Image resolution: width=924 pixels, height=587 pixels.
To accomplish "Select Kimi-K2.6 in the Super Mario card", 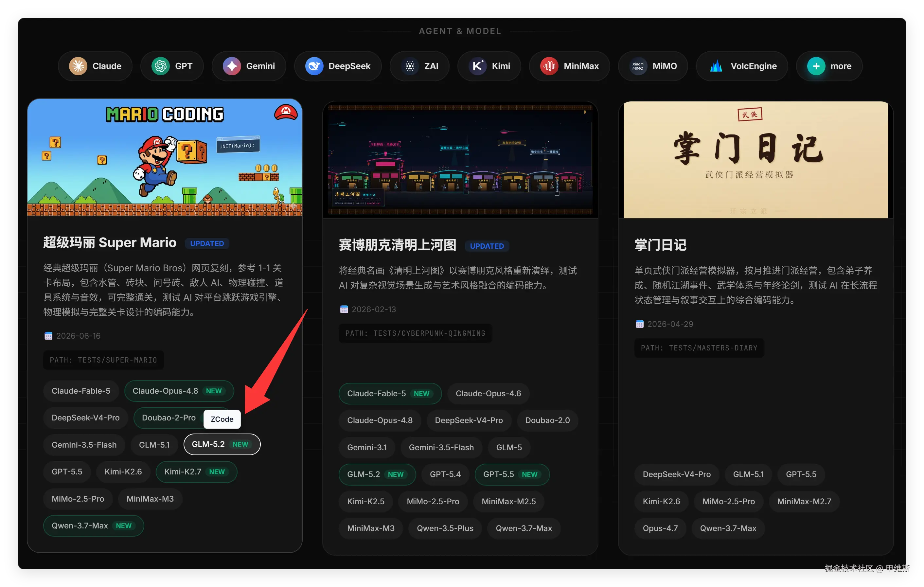I will pyautogui.click(x=123, y=472).
